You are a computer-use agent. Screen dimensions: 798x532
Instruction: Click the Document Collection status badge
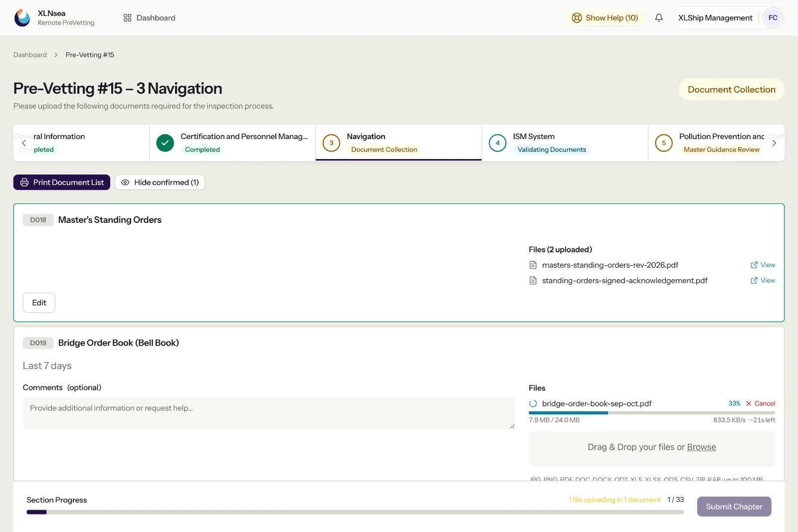pyautogui.click(x=732, y=90)
